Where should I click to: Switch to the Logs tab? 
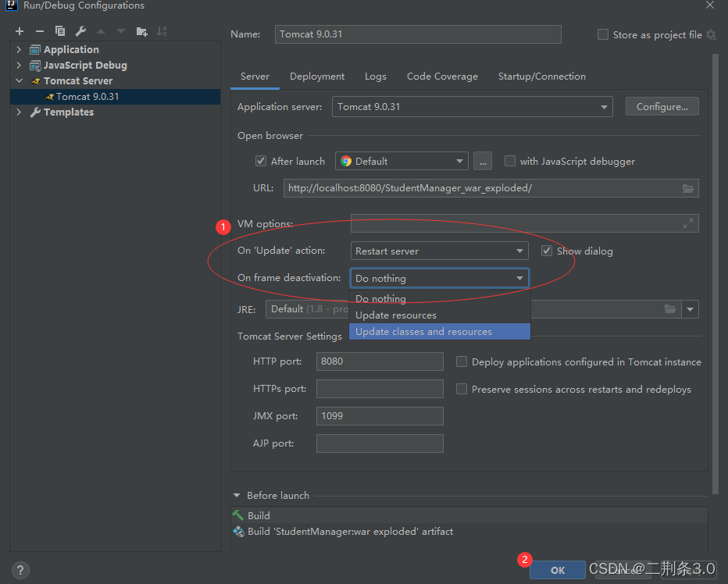(376, 77)
